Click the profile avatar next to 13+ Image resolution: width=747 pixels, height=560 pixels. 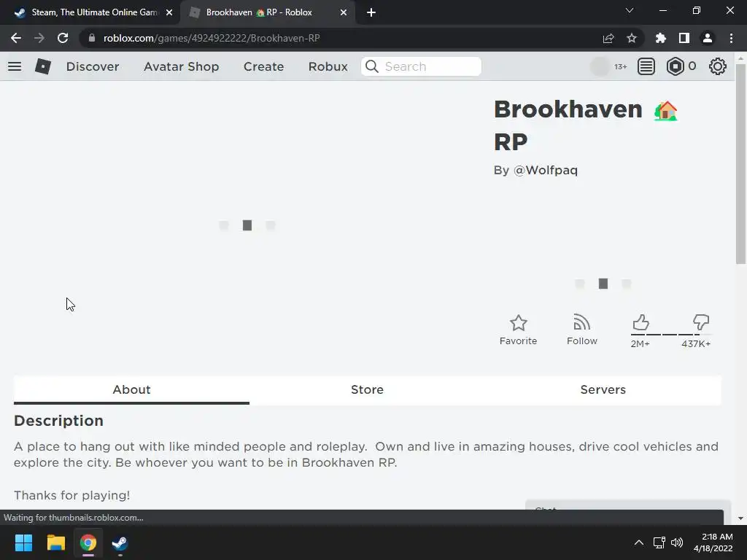[x=600, y=66]
